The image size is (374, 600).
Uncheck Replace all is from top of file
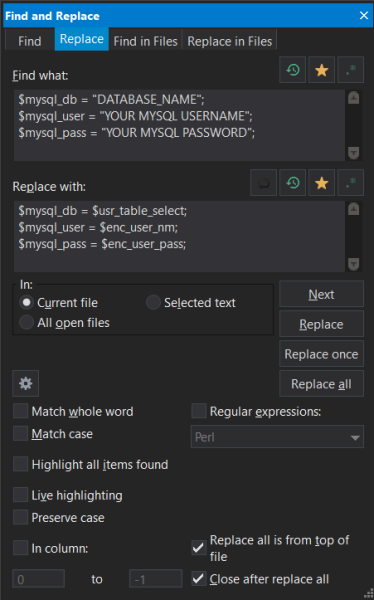(x=199, y=548)
